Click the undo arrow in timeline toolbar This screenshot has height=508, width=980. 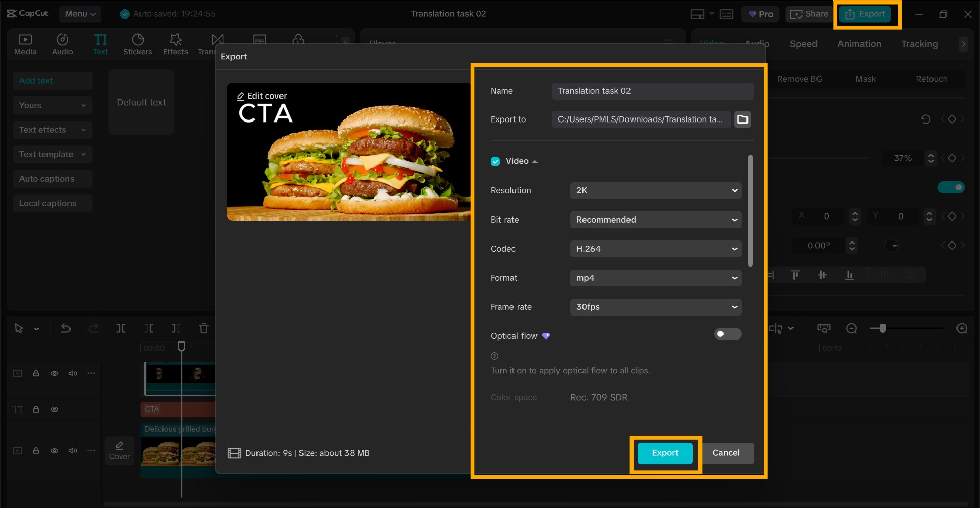click(x=66, y=328)
